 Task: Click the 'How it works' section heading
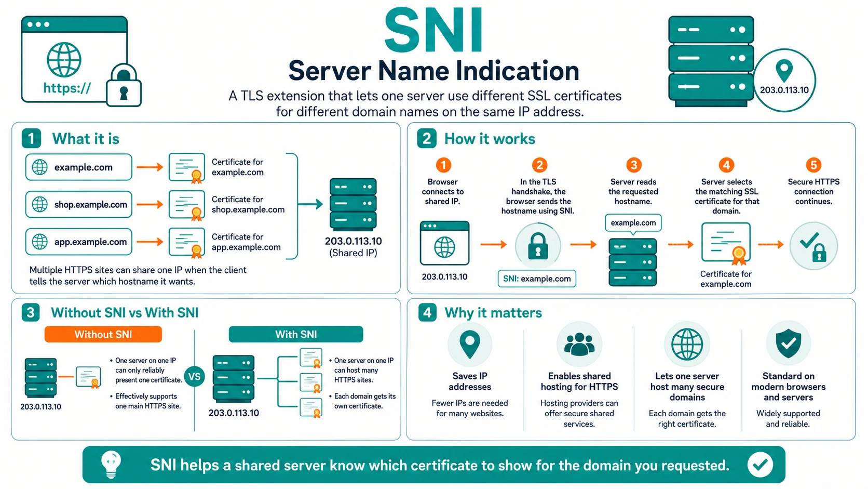(x=490, y=139)
